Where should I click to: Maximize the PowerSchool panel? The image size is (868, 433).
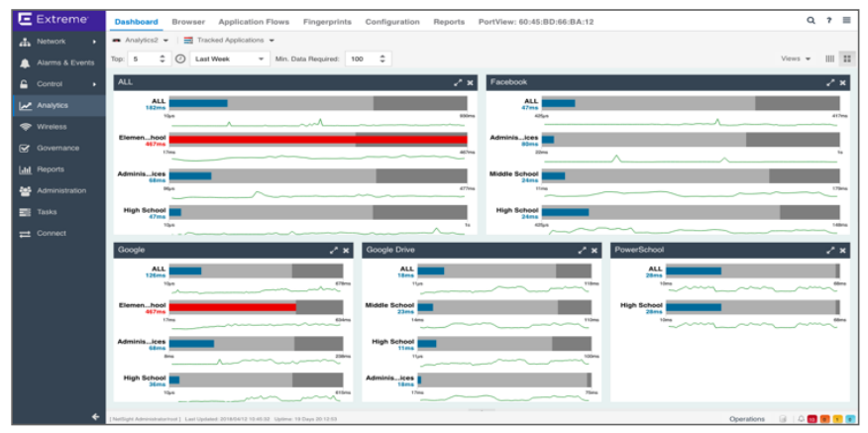pyautogui.click(x=829, y=251)
